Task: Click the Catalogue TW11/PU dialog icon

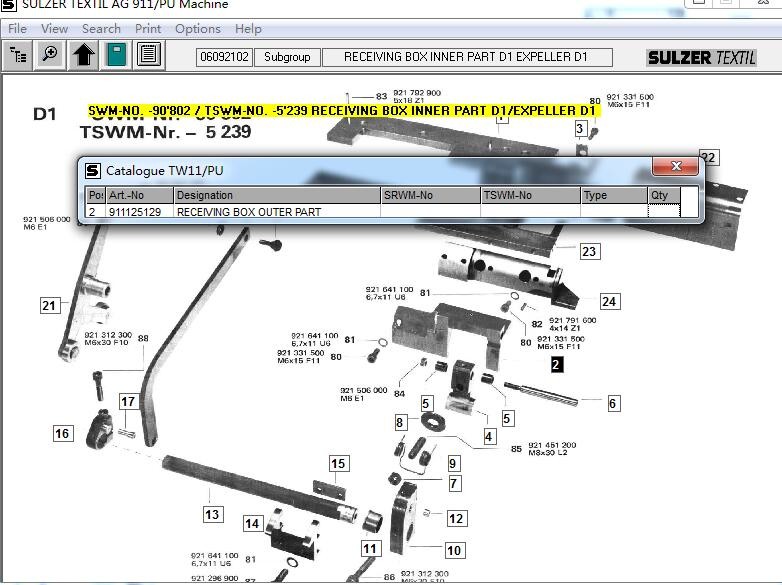Action: [93, 171]
